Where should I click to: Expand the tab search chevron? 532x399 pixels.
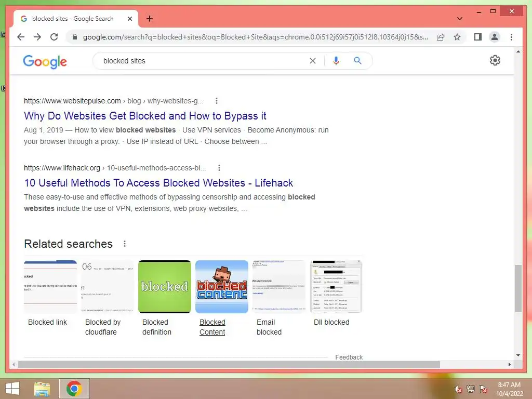coord(460,19)
